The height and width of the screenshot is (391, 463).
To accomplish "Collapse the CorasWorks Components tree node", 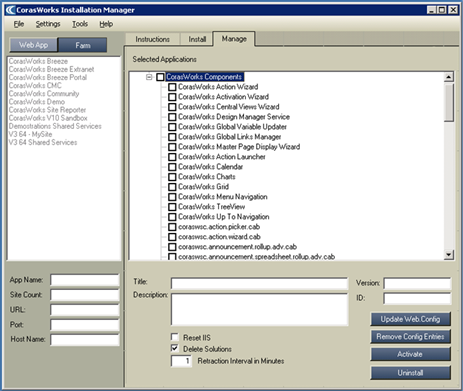I will click(149, 77).
